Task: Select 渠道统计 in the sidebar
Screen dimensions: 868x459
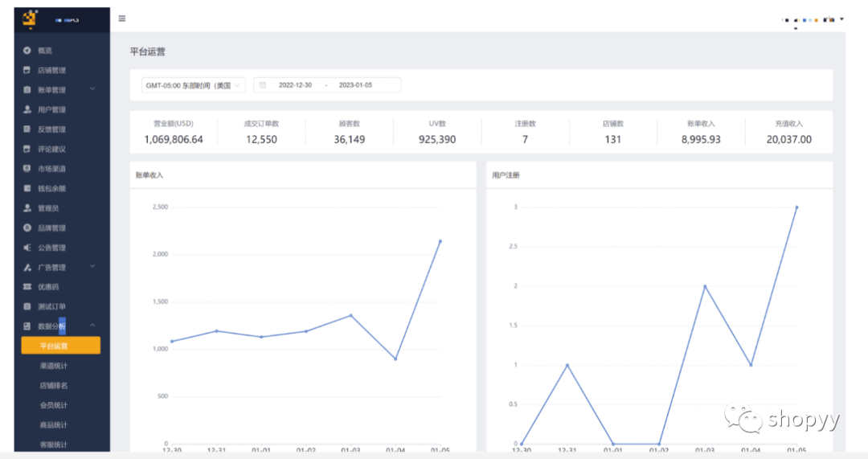Action: tap(54, 366)
